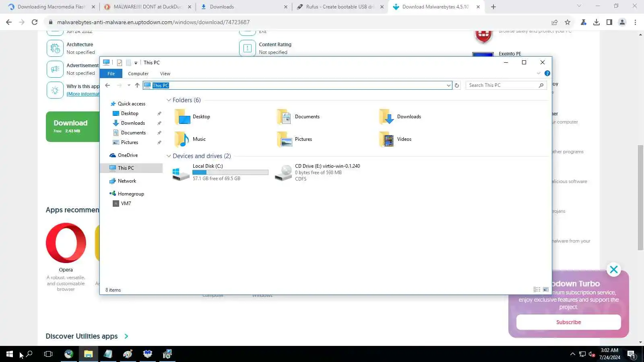The width and height of the screenshot is (644, 362).
Task: Open the Computer ribbon tab
Action: [138, 74]
